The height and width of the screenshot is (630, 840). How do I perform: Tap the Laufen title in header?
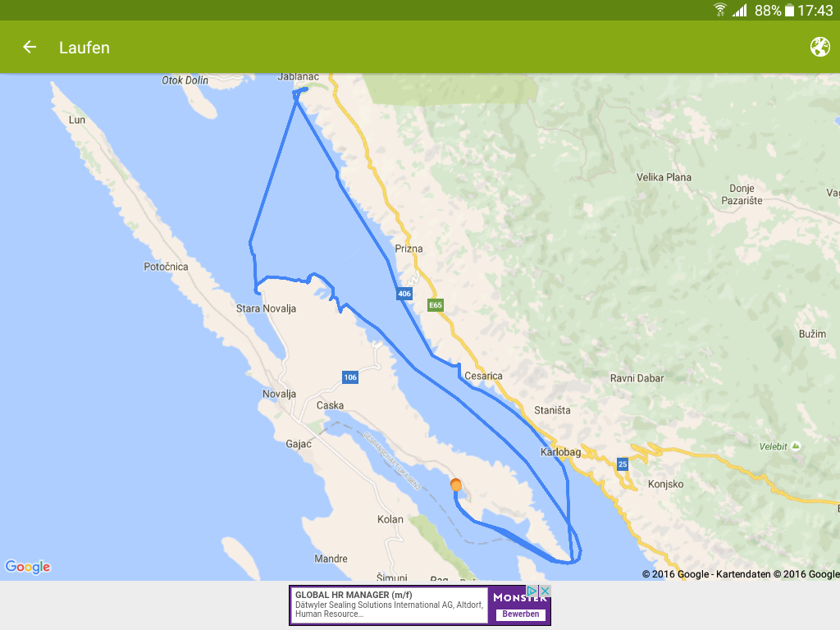pos(84,48)
